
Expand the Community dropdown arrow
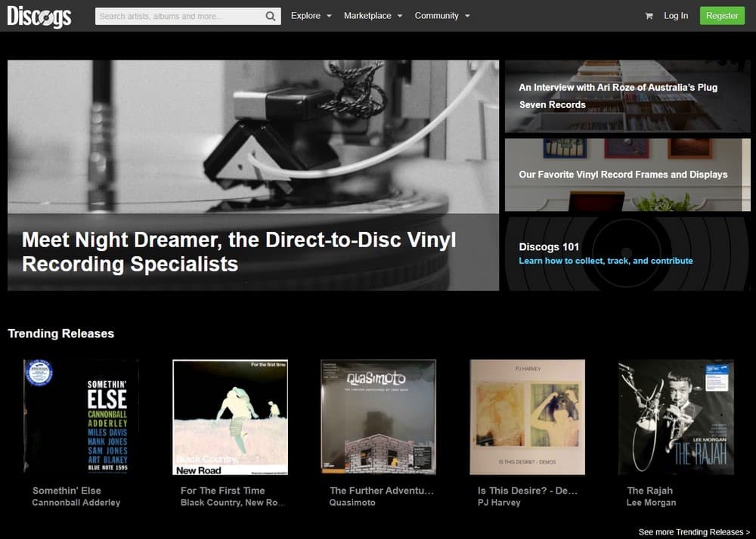(x=467, y=16)
